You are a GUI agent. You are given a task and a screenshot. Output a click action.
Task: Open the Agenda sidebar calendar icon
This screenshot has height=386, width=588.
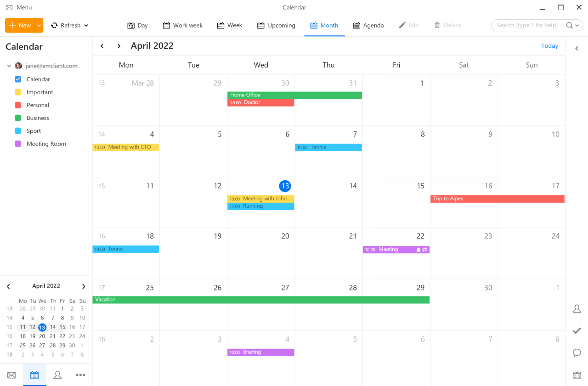click(577, 375)
